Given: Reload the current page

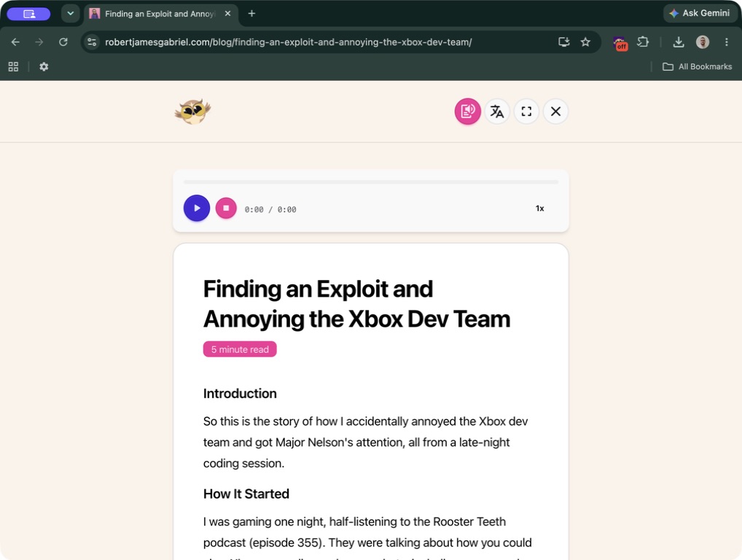Looking at the screenshot, I should (x=63, y=42).
